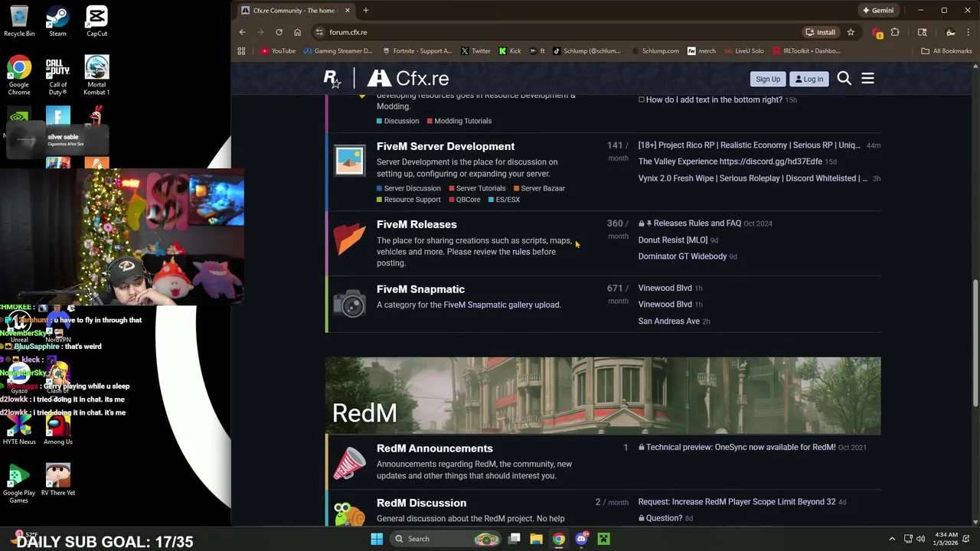This screenshot has height=551, width=980.
Task: Reload the page with the refresh icon
Action: click(279, 32)
